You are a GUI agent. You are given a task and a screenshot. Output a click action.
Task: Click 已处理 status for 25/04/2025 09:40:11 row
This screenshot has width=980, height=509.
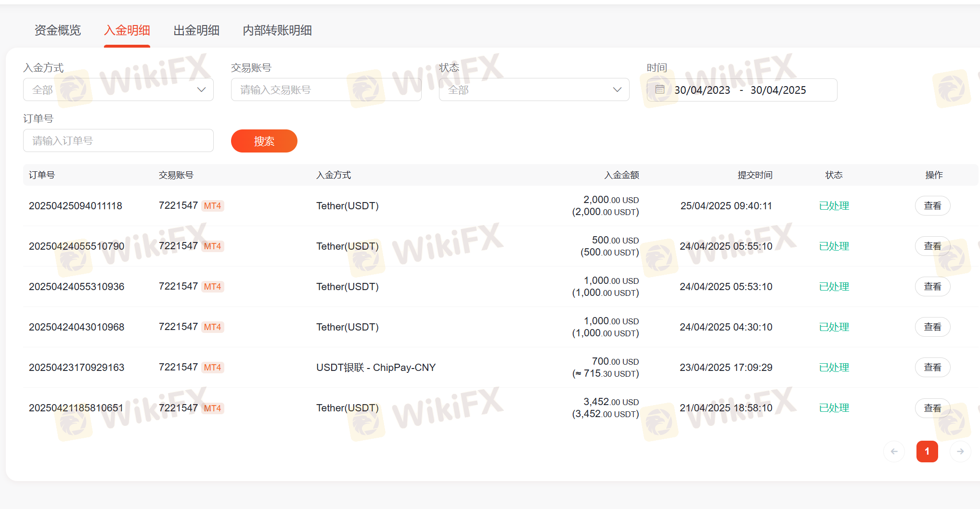coord(834,206)
